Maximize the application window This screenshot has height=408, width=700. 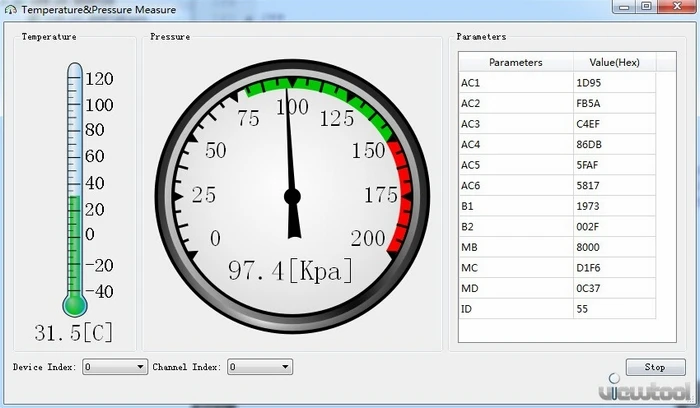(646, 7)
